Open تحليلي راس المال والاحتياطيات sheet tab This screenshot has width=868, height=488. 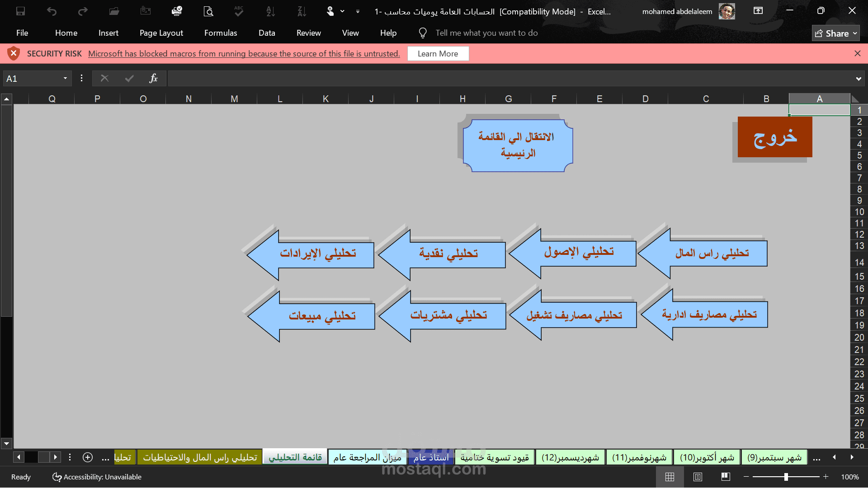click(x=200, y=458)
